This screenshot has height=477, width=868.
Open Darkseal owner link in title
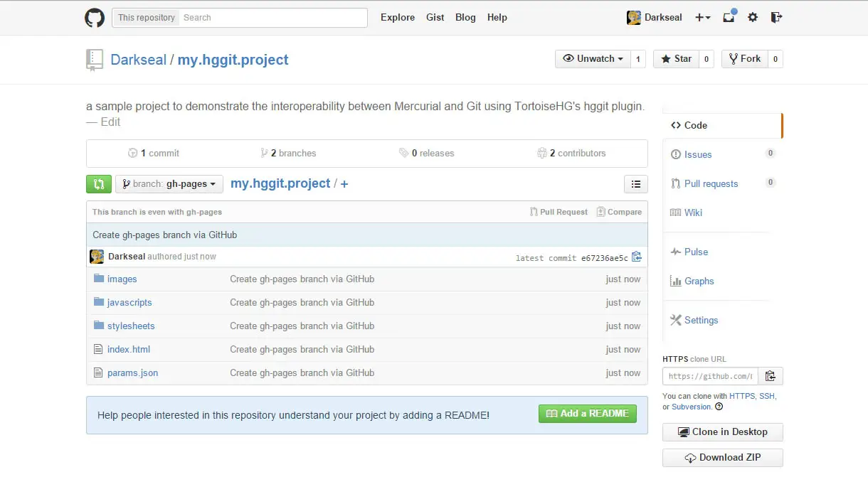(138, 60)
